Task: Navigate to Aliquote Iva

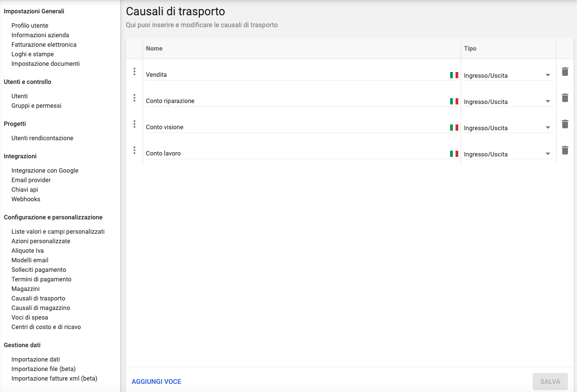Action: (28, 251)
